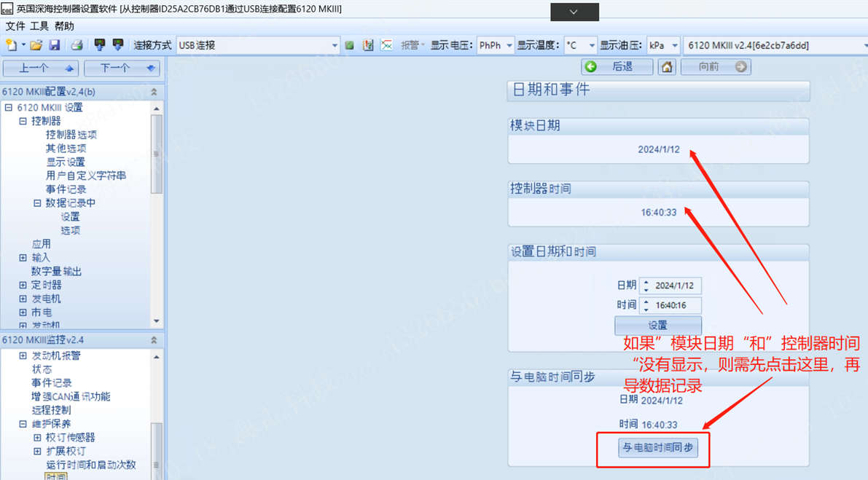Open the 显示温度 °C dropdown
Screen dimensions: 868x480
point(580,45)
